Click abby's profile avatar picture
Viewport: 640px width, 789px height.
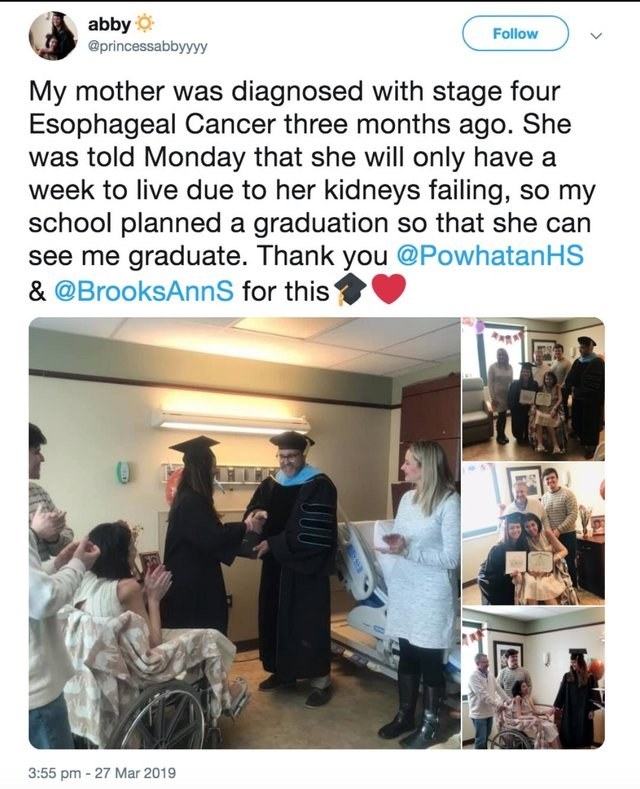[53, 35]
